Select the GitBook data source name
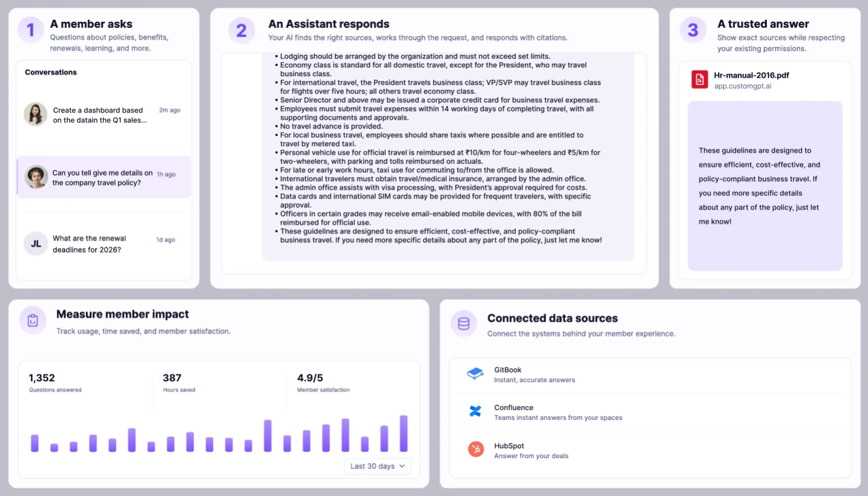This screenshot has width=868, height=496. (508, 370)
